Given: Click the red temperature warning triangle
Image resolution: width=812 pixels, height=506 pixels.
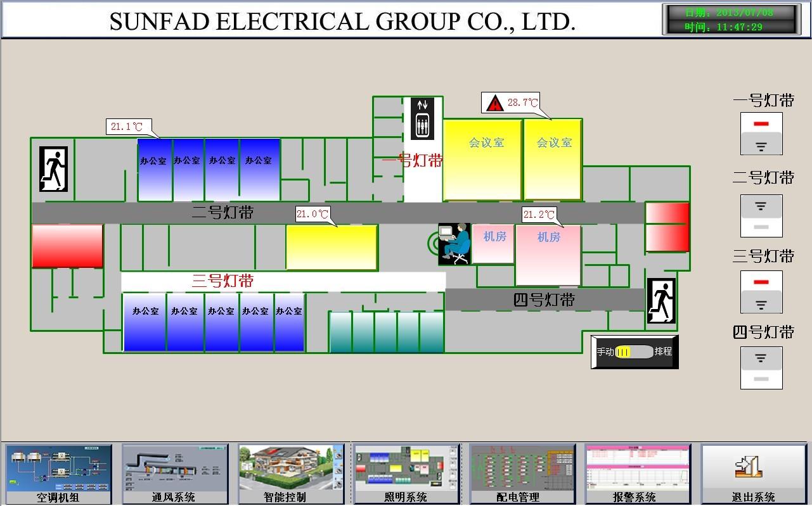Looking at the screenshot, I should [x=494, y=103].
